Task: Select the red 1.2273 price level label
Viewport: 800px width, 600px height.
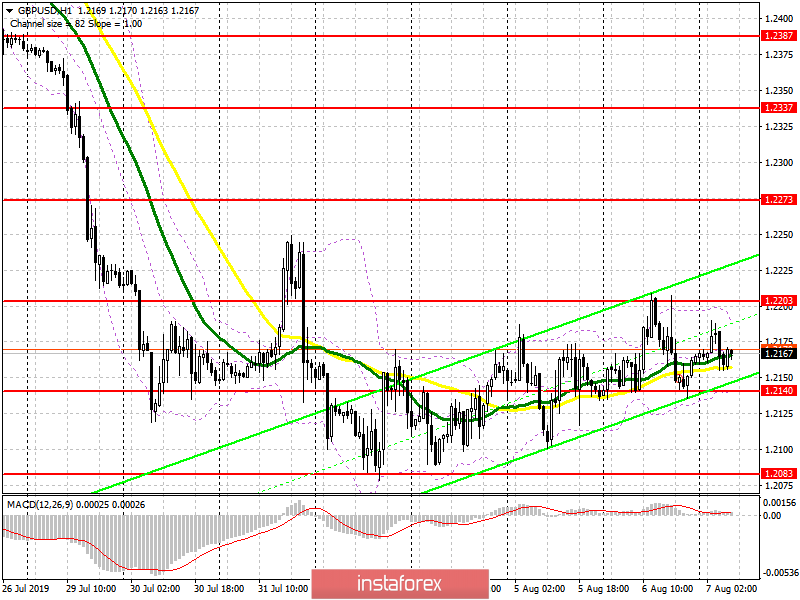Action: (x=778, y=200)
